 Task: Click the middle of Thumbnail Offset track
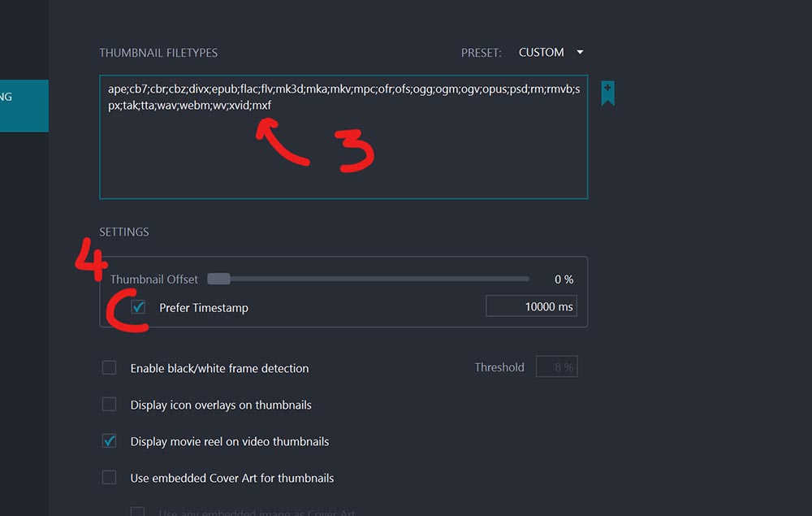368,279
